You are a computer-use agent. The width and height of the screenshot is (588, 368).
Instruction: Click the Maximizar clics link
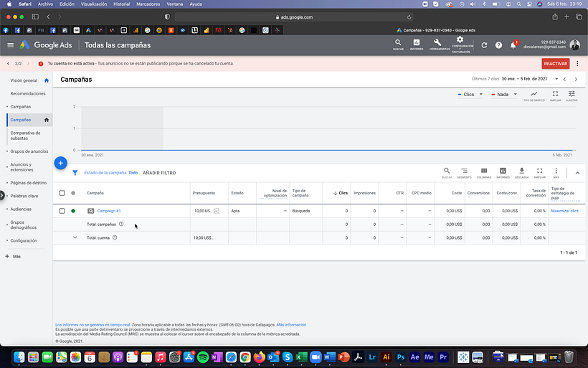pos(565,211)
